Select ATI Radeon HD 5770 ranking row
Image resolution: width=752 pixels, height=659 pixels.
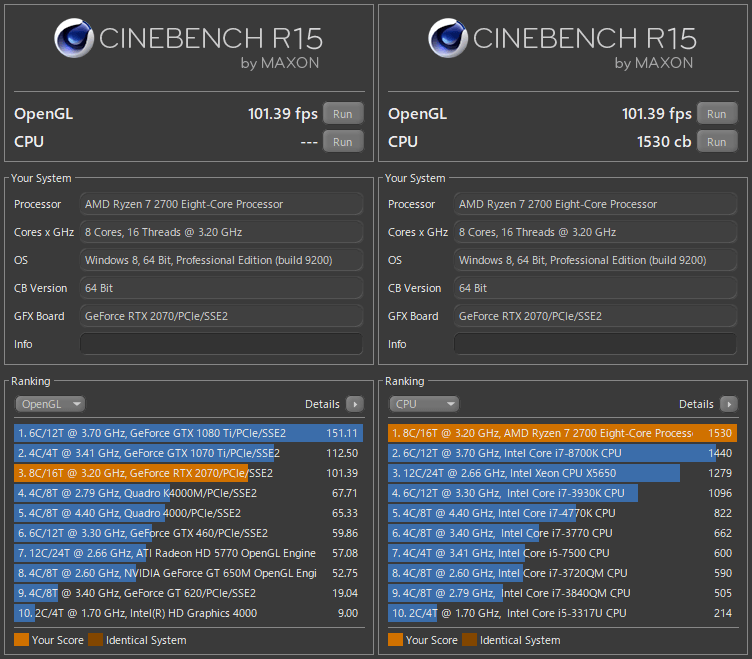tap(188, 553)
